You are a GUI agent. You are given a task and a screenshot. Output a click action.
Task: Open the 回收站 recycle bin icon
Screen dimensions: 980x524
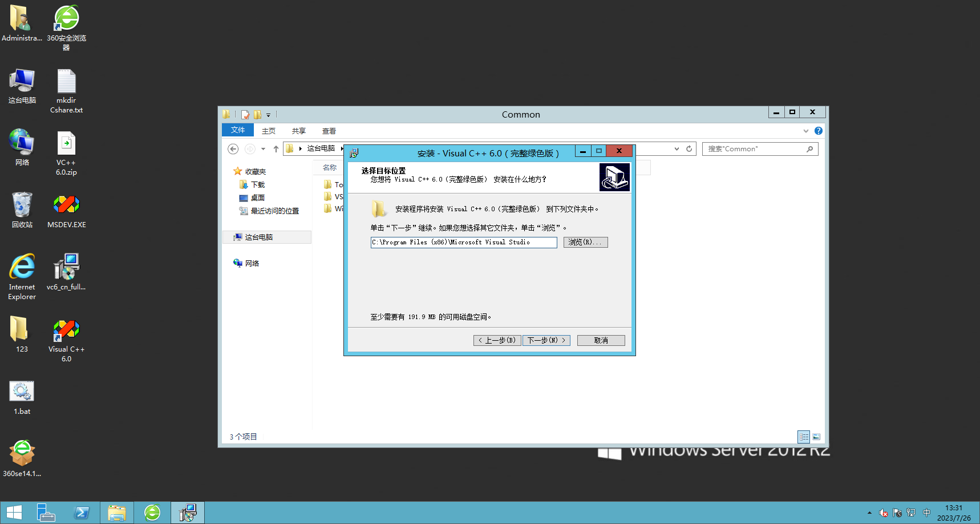[x=22, y=210]
